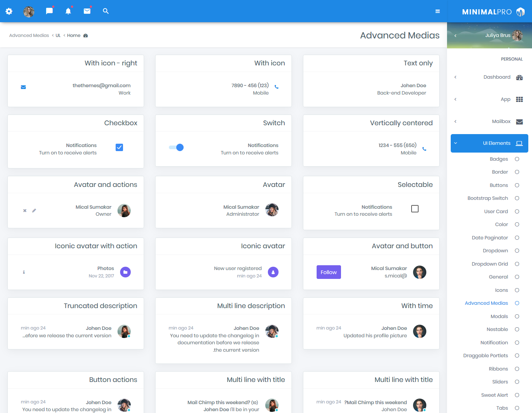532x413 pixels.
Task: Click the edit pencil in Avatar and actions card
Action: coord(34,210)
